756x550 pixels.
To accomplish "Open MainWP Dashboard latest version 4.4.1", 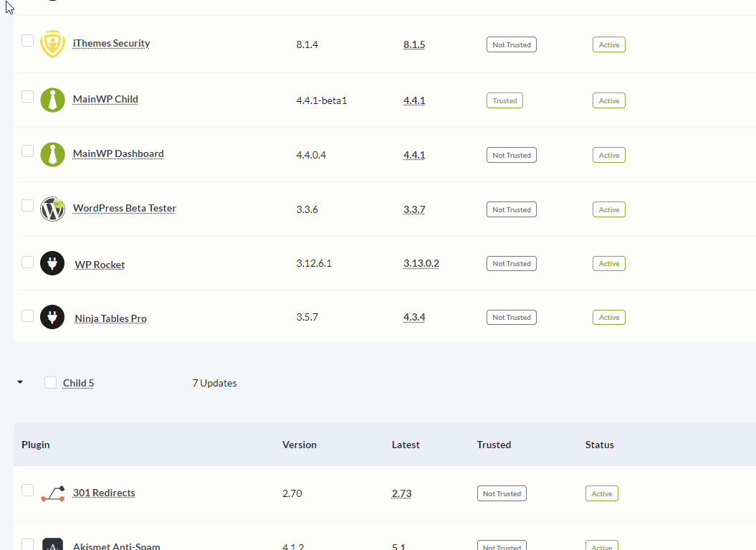I will (x=414, y=156).
